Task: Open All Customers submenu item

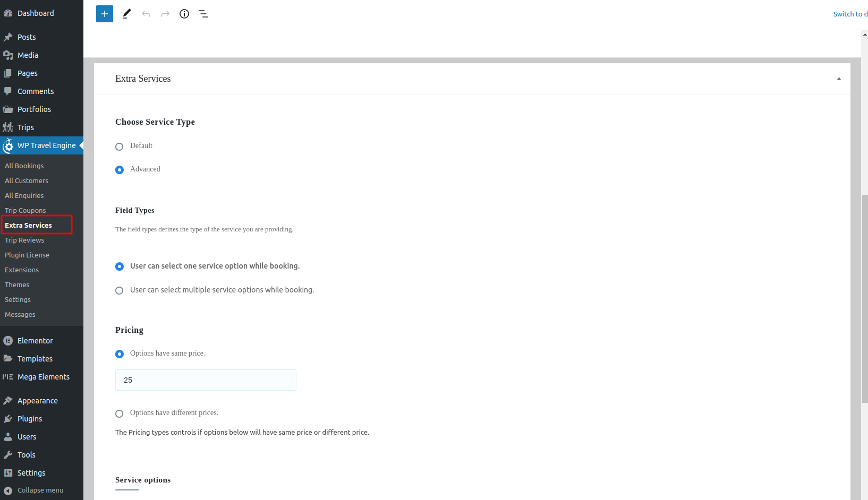Action: tap(27, 181)
